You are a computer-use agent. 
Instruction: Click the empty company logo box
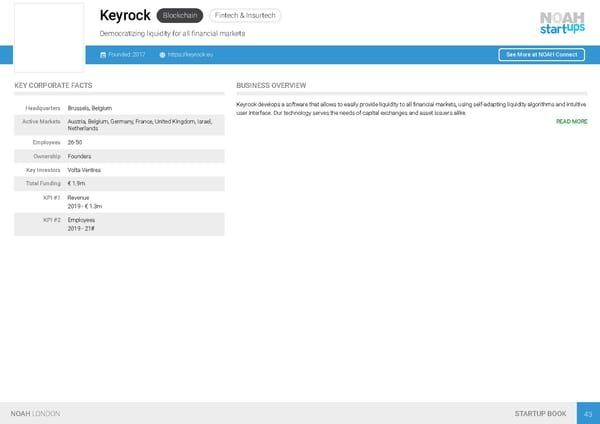[49, 38]
